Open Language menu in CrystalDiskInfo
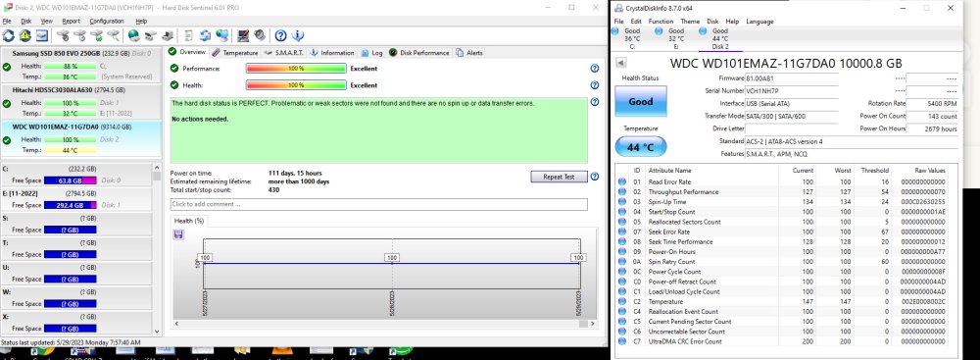 759,22
